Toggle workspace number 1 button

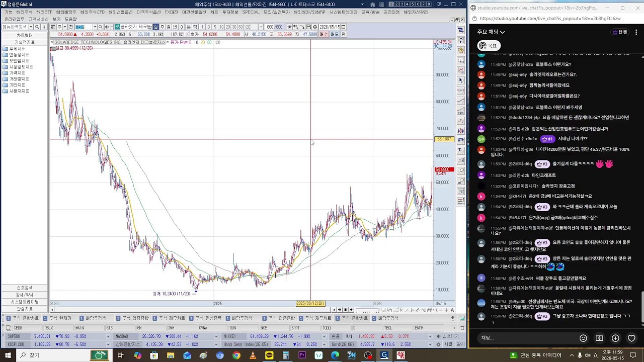391,4
